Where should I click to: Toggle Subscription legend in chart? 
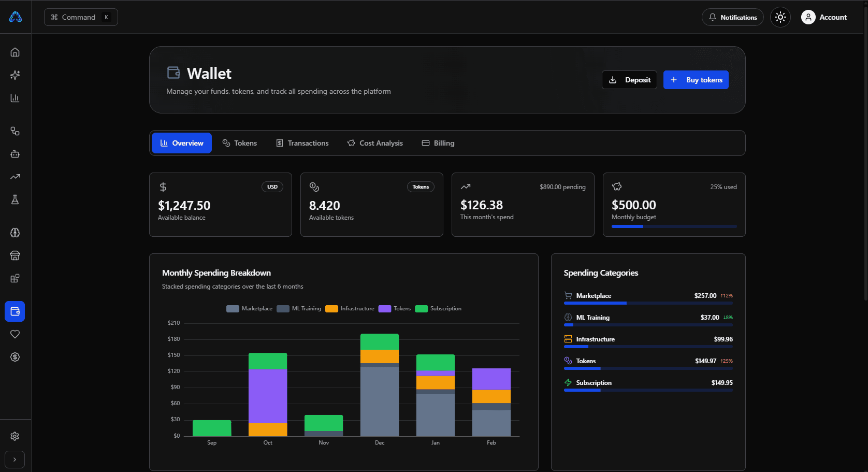point(438,309)
